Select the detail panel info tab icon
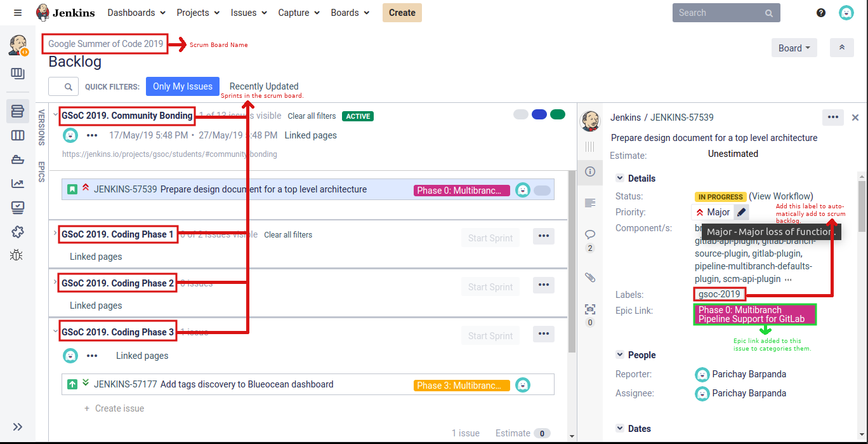This screenshot has width=868, height=444. click(590, 172)
